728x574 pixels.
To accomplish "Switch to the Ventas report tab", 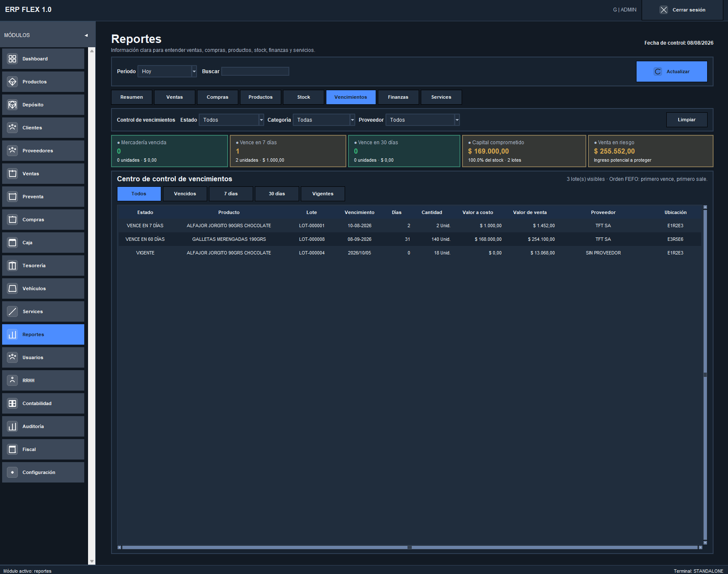I will coord(174,97).
